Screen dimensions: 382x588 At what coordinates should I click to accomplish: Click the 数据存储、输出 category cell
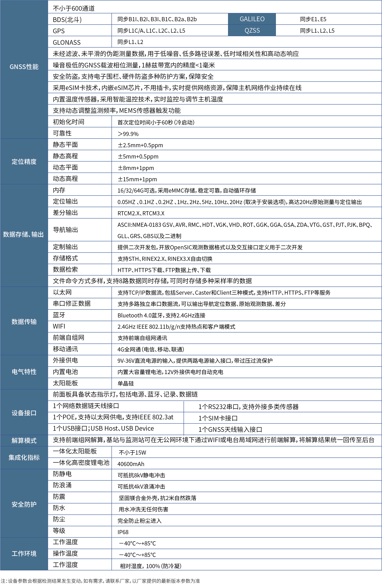pyautogui.click(x=24, y=234)
